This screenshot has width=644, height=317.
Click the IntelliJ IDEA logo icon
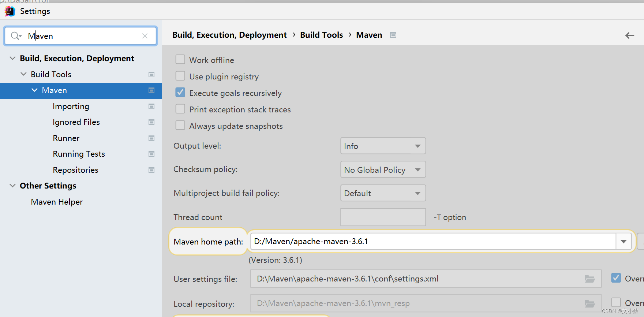[x=10, y=11]
